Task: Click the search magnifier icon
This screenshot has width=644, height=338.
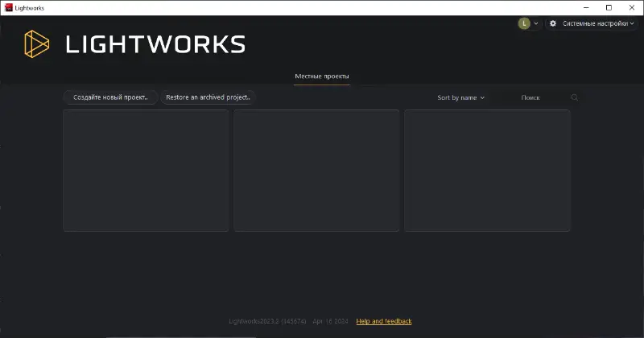Action: coord(575,97)
